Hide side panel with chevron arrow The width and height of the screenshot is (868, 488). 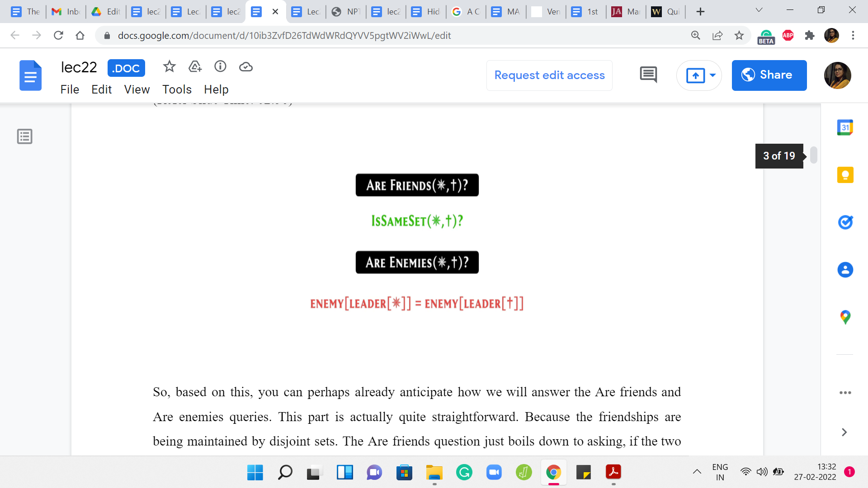point(844,432)
